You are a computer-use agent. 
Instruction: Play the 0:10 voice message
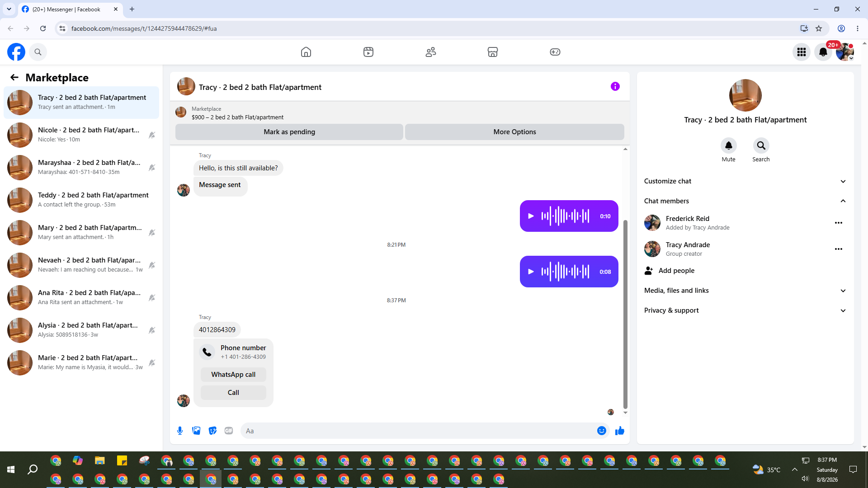531,216
